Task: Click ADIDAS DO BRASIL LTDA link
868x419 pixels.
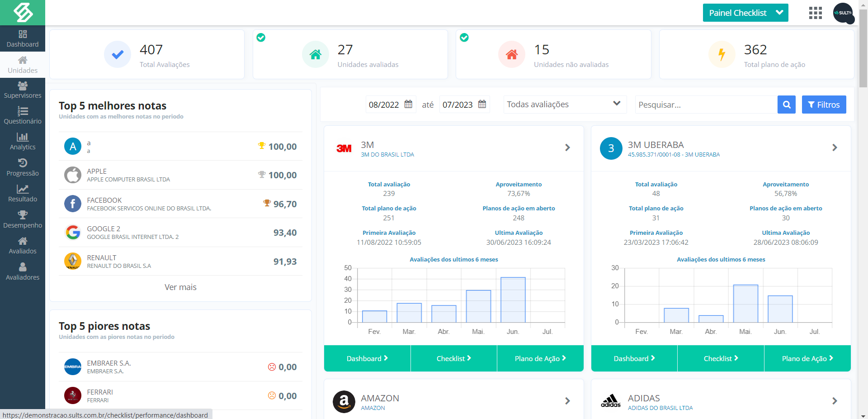Action: [660, 408]
